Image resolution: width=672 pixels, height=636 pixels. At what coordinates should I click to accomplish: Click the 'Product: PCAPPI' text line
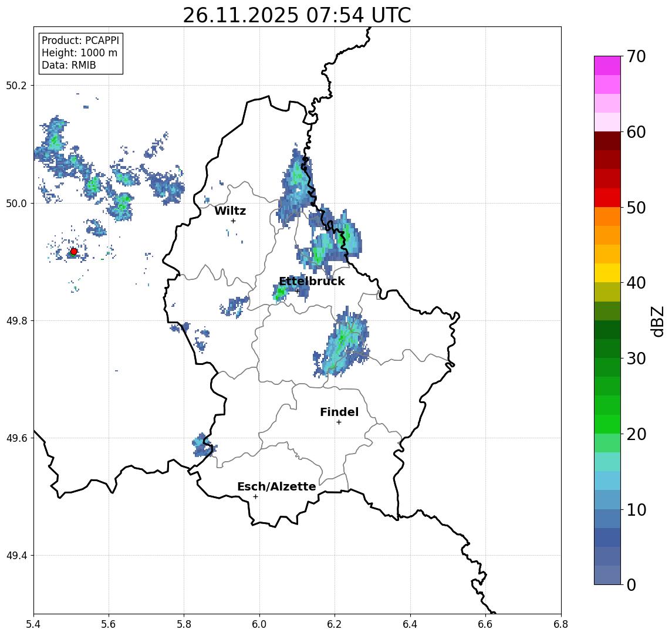tap(80, 40)
